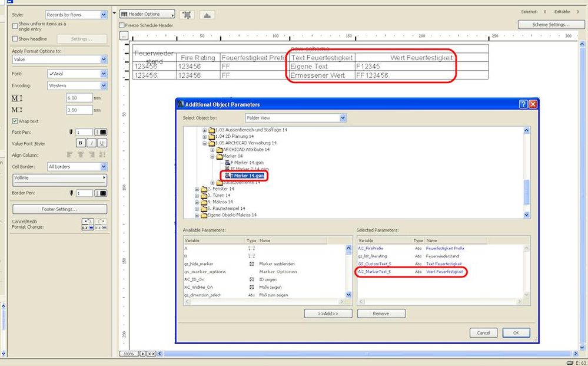Toggle Freeze Schedule Header checkbox
The width and height of the screenshot is (588, 366).
(121, 25)
